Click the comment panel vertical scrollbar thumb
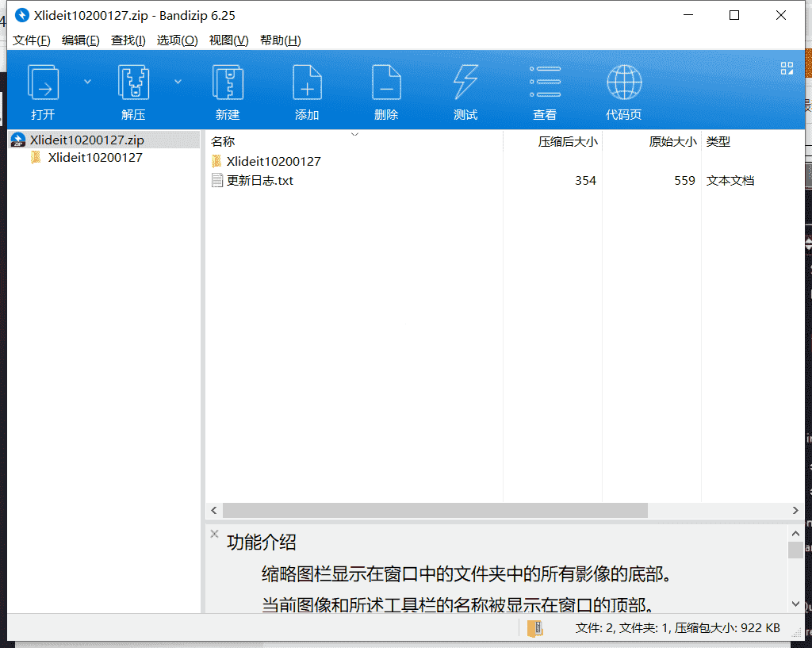The image size is (812, 648). click(795, 550)
